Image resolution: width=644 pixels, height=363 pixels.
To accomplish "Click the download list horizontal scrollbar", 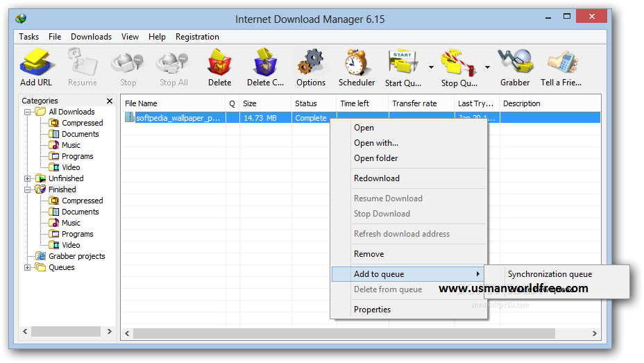I will coord(344,333).
